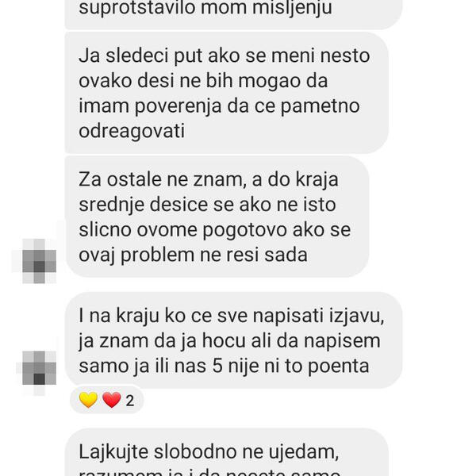Click the text 'napisati izjavu' in message
This screenshot has width=476, height=476.
(x=318, y=317)
